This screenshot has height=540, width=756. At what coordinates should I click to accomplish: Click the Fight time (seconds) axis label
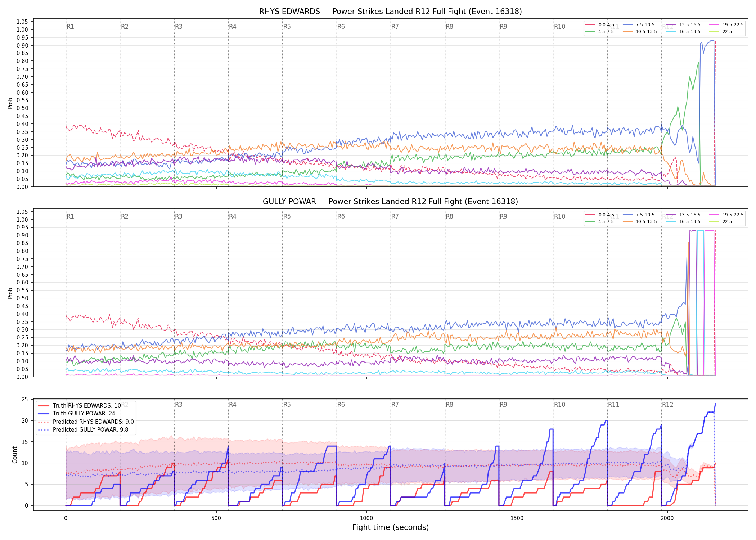click(x=391, y=527)
